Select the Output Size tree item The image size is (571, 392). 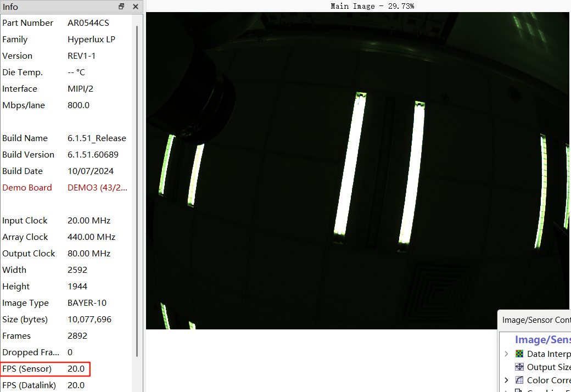[548, 367]
